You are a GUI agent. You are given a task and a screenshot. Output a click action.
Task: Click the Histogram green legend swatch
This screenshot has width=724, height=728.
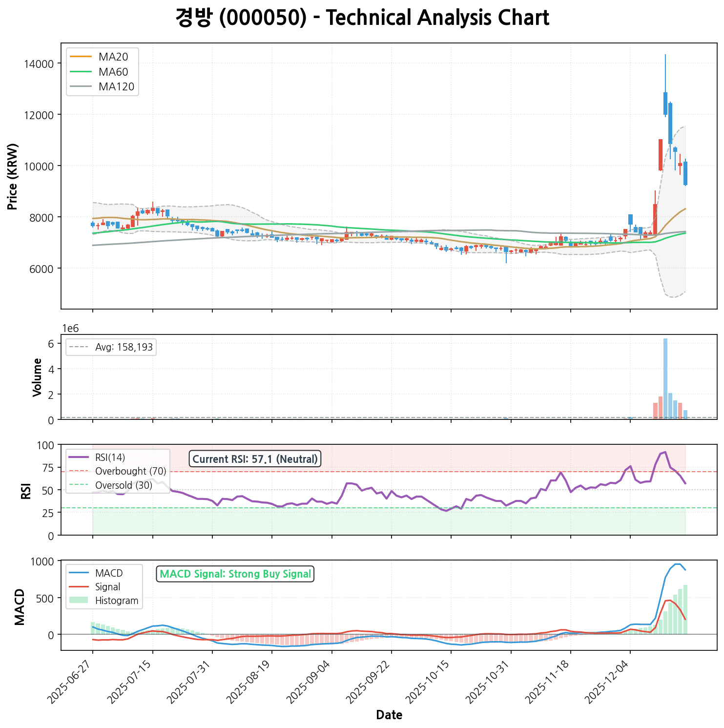79,601
